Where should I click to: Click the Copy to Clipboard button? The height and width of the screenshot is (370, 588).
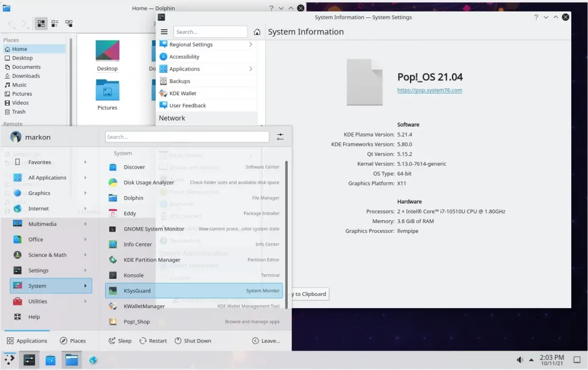click(x=310, y=294)
